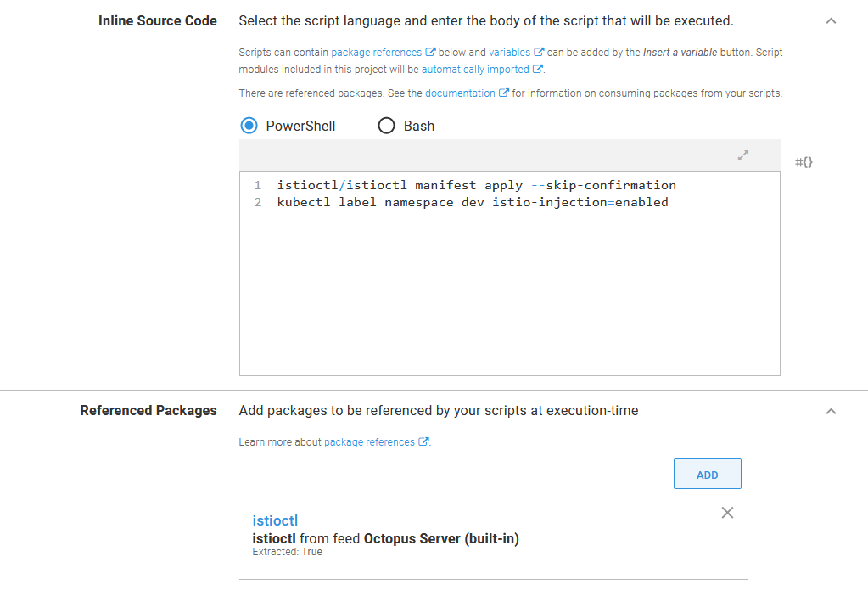This screenshot has width=868, height=596.
Task: Switch script language to Bash
Action: point(386,125)
